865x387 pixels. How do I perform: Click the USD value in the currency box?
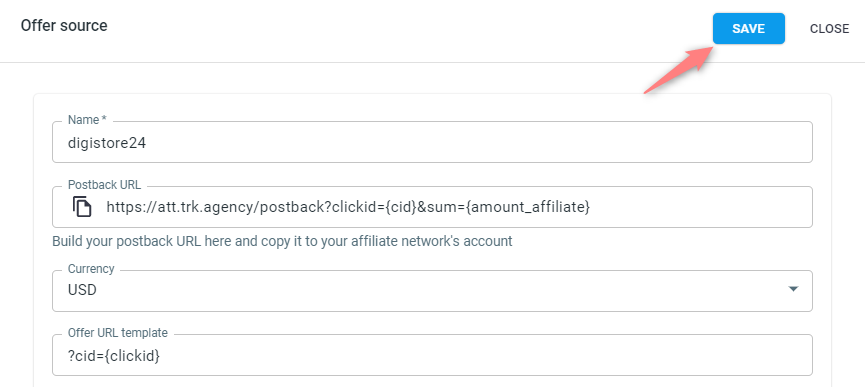point(82,290)
